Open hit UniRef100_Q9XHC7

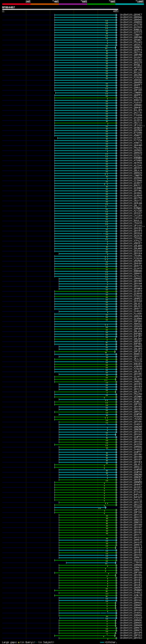pyautogui.click(x=131, y=15)
